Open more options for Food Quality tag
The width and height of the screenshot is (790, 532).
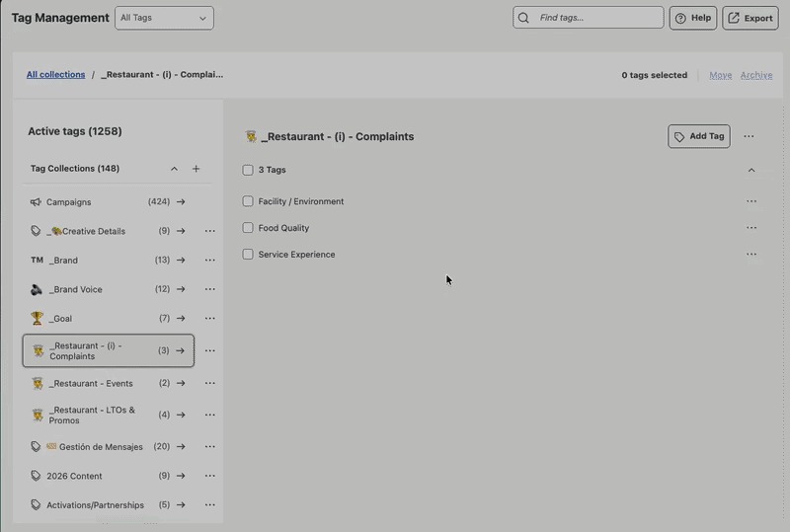[x=751, y=228]
